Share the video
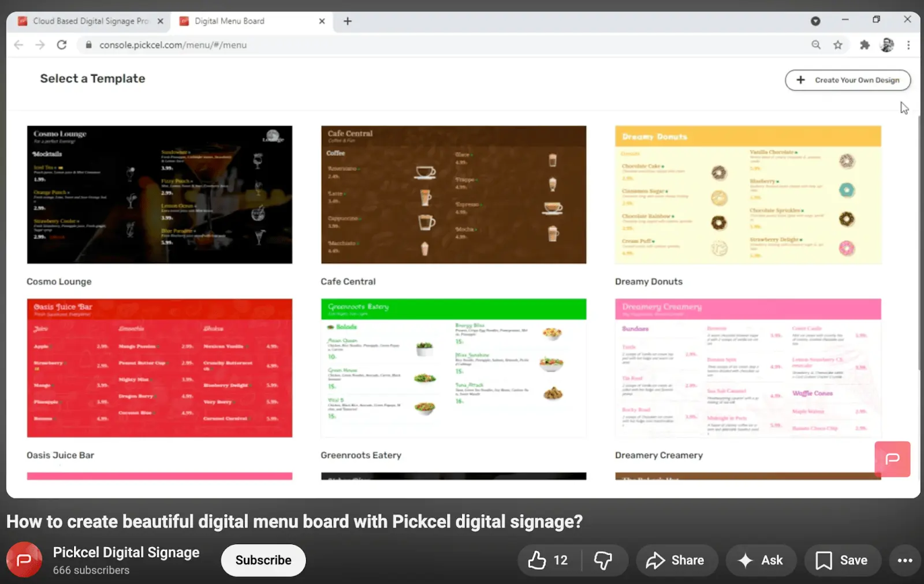The image size is (924, 584). click(x=676, y=560)
